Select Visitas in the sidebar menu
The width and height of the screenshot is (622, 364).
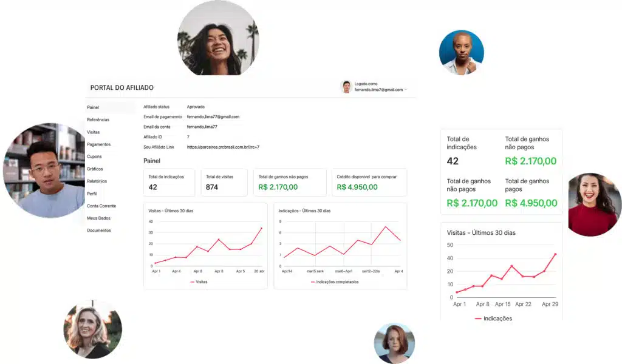(94, 132)
